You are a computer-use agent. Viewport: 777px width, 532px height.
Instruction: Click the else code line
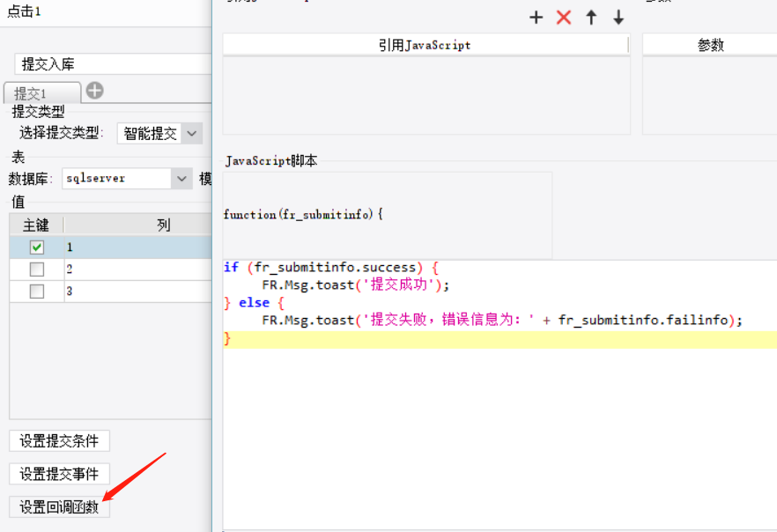pyautogui.click(x=255, y=303)
